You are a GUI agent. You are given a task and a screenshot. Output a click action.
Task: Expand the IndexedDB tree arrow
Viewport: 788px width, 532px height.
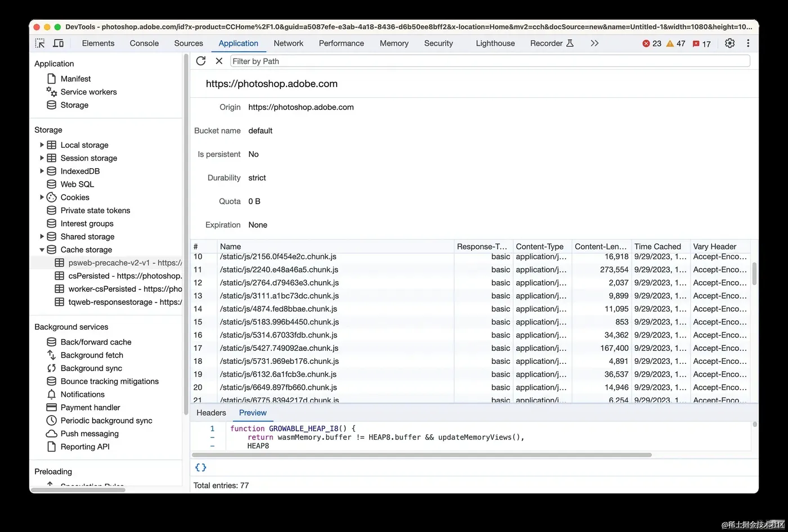coord(42,171)
